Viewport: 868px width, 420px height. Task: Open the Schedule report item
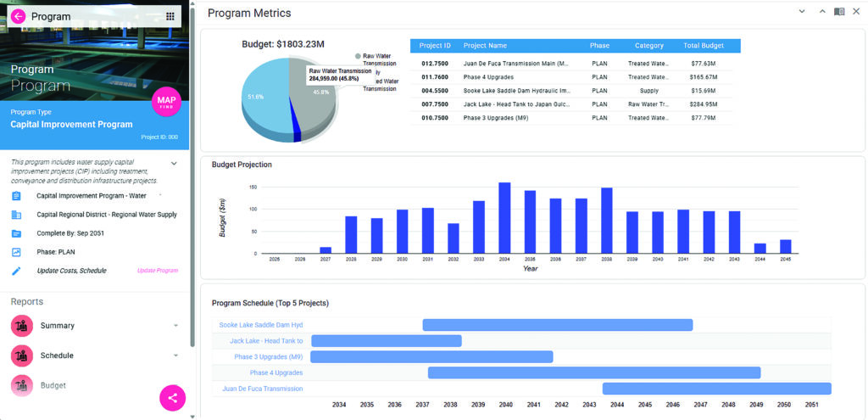[58, 356]
